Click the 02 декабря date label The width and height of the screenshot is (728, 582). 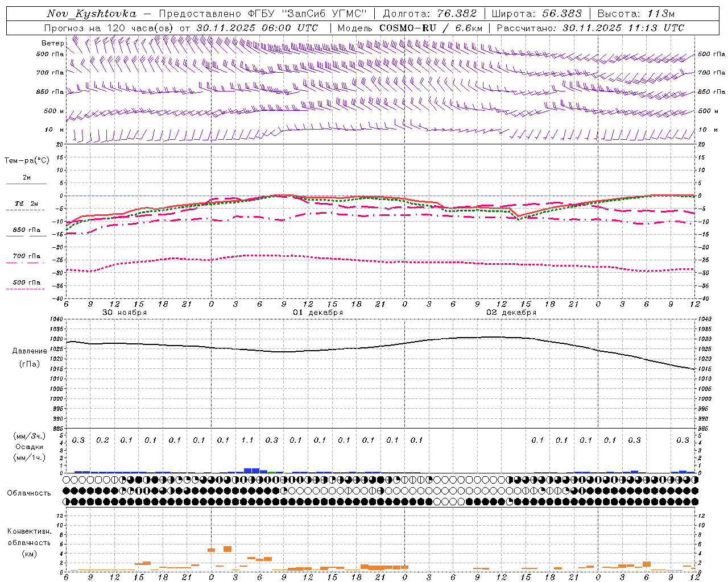(511, 313)
